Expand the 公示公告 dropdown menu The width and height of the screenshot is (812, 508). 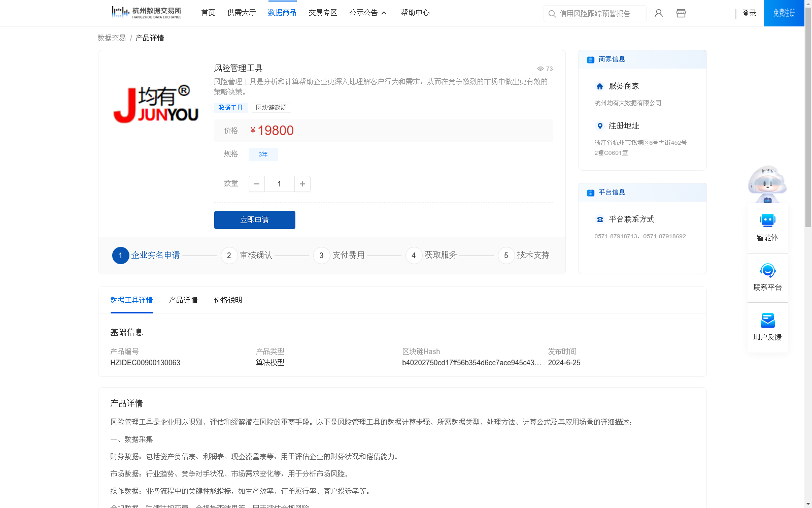tap(368, 13)
